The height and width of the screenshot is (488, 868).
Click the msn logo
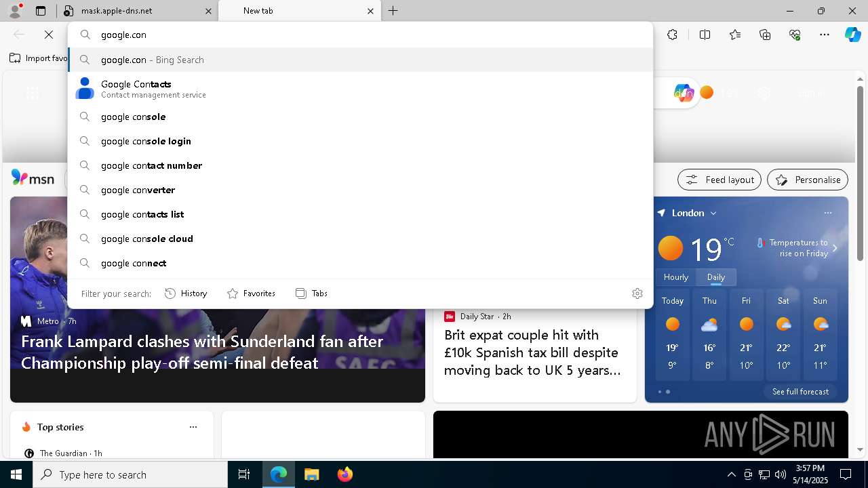point(33,178)
